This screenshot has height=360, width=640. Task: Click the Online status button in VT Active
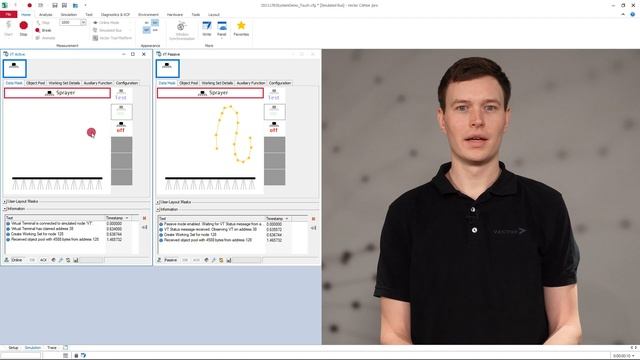17,260
